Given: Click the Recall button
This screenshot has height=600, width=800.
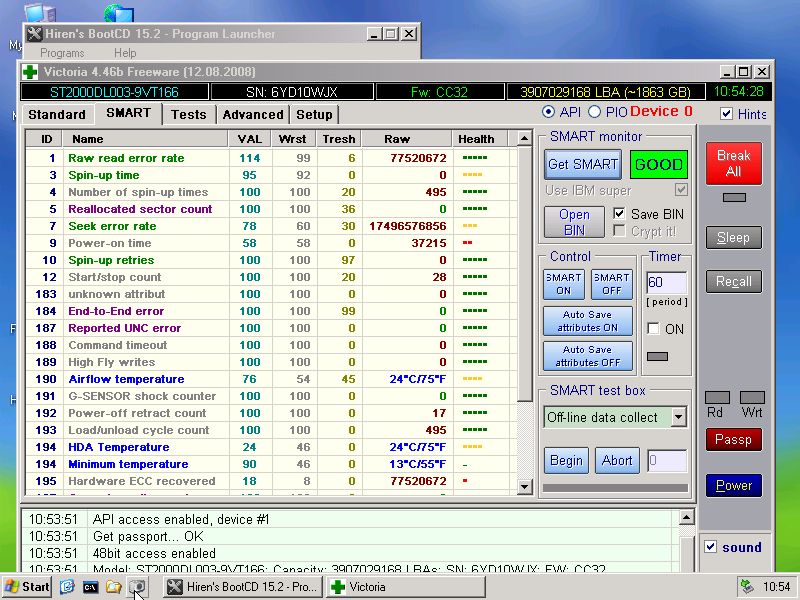Looking at the screenshot, I should 734,282.
